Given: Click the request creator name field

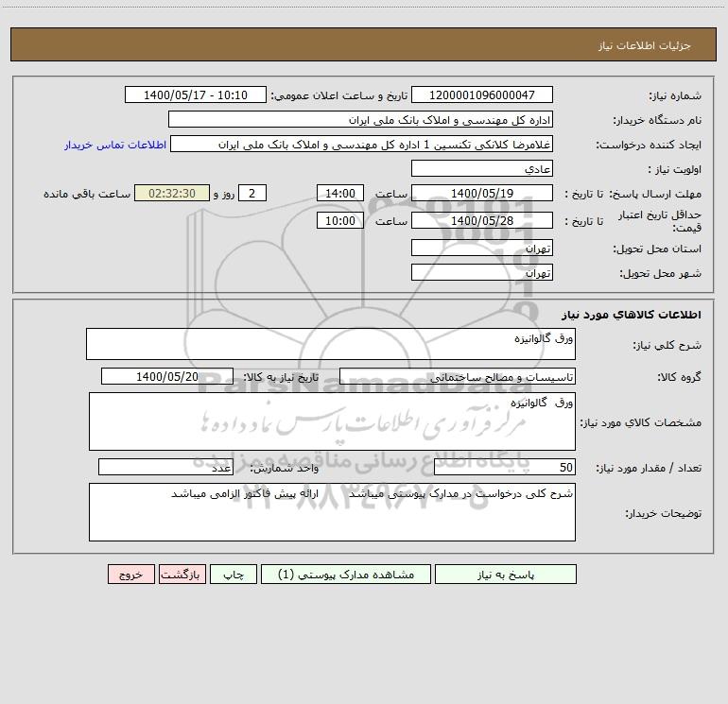Looking at the screenshot, I should (362, 144).
